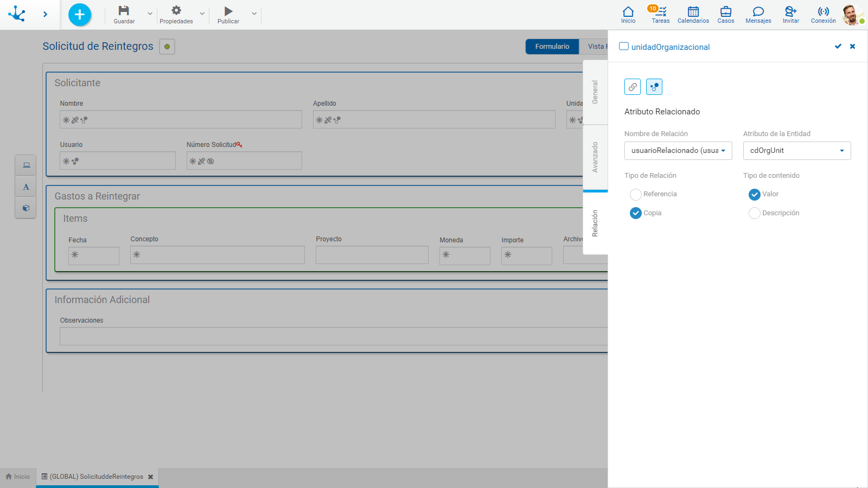Toggle the green form status indicator
This screenshot has width=868, height=488.
[x=167, y=47]
